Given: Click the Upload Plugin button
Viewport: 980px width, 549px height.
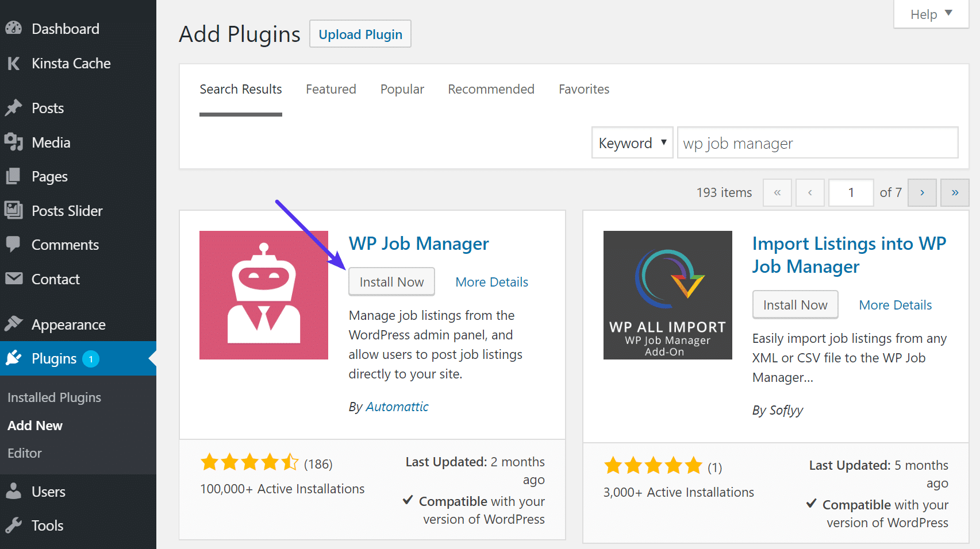Looking at the screenshot, I should click(360, 34).
